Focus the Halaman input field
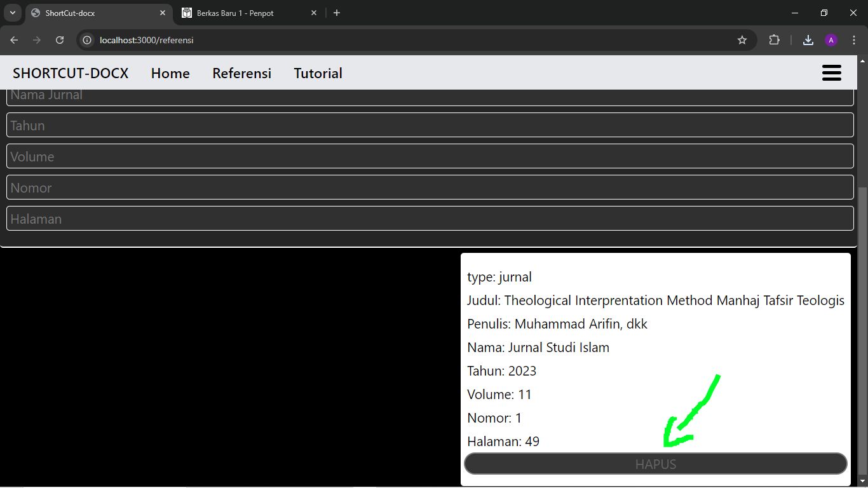Viewport: 868px width, 488px height. [x=430, y=219]
